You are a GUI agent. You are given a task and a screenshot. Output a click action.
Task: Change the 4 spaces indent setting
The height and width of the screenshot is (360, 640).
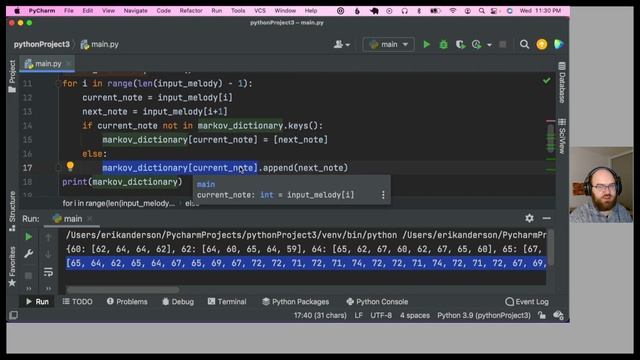click(415, 316)
